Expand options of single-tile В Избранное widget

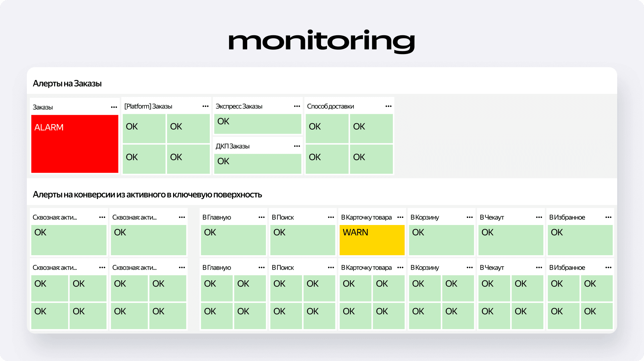(608, 217)
